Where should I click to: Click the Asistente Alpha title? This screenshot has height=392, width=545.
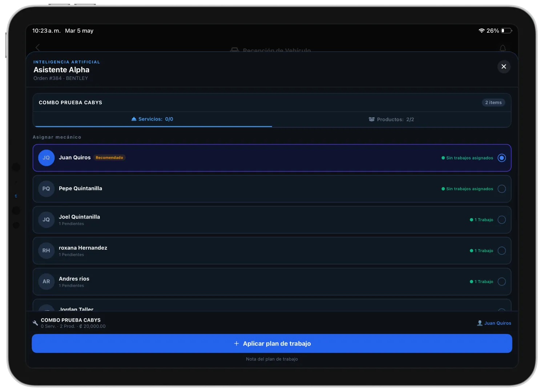[61, 70]
